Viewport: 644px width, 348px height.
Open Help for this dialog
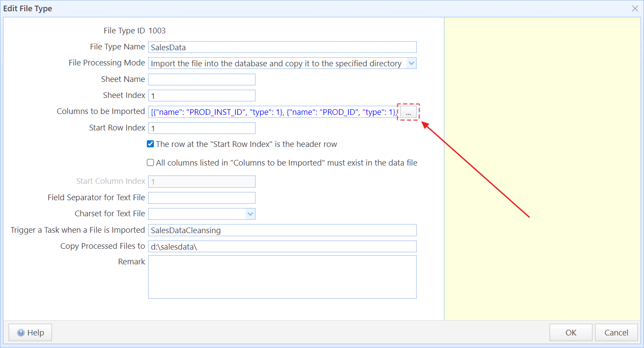(x=30, y=332)
